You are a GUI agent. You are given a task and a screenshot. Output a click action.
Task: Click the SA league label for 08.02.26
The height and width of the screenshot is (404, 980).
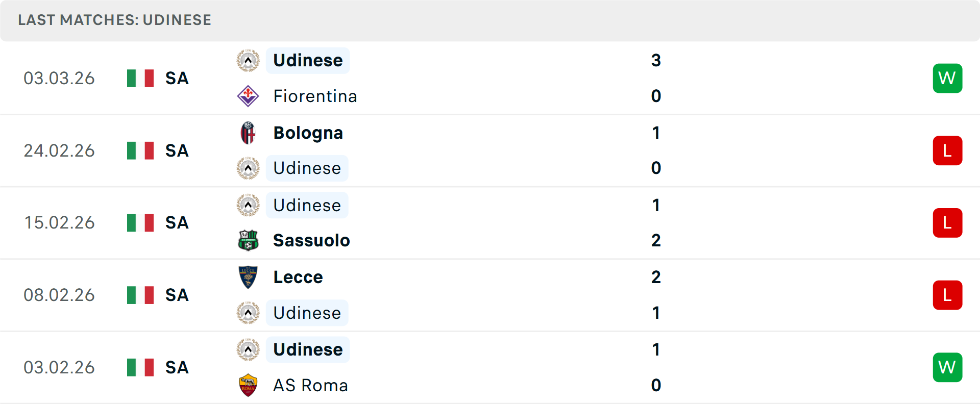tap(177, 295)
